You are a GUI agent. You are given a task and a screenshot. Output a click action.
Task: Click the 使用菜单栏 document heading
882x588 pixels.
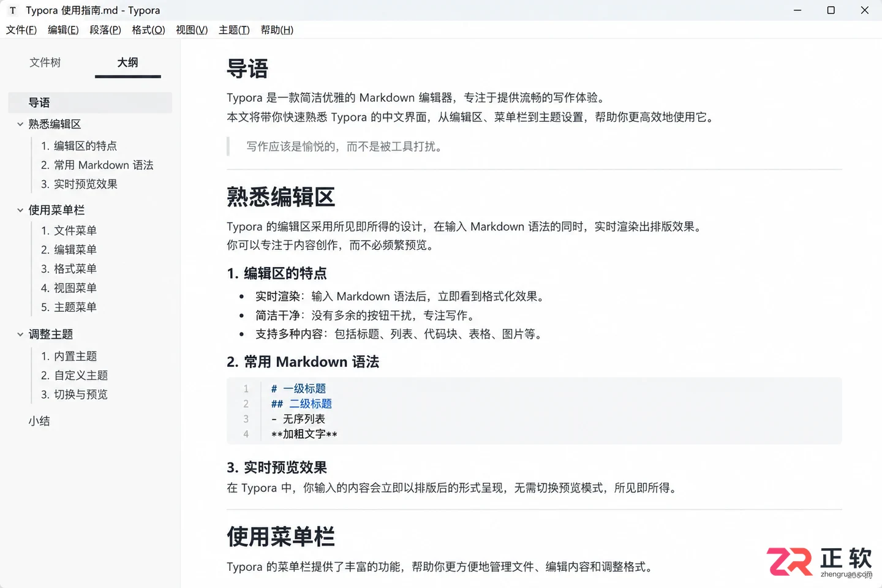tap(281, 537)
